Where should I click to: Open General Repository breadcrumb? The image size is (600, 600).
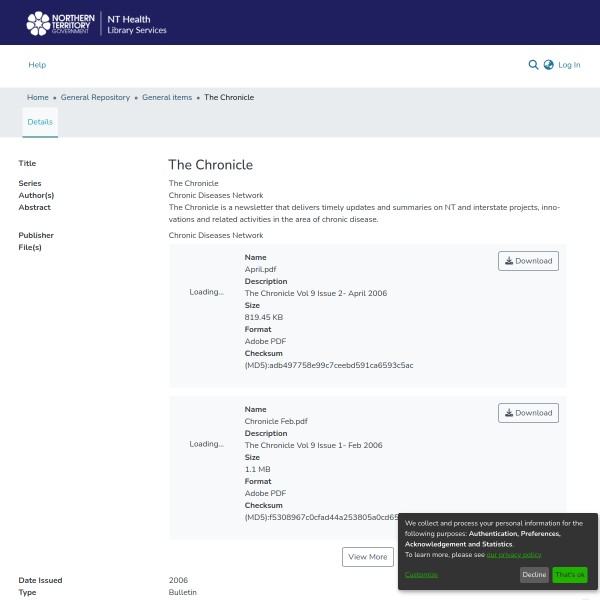(x=95, y=97)
